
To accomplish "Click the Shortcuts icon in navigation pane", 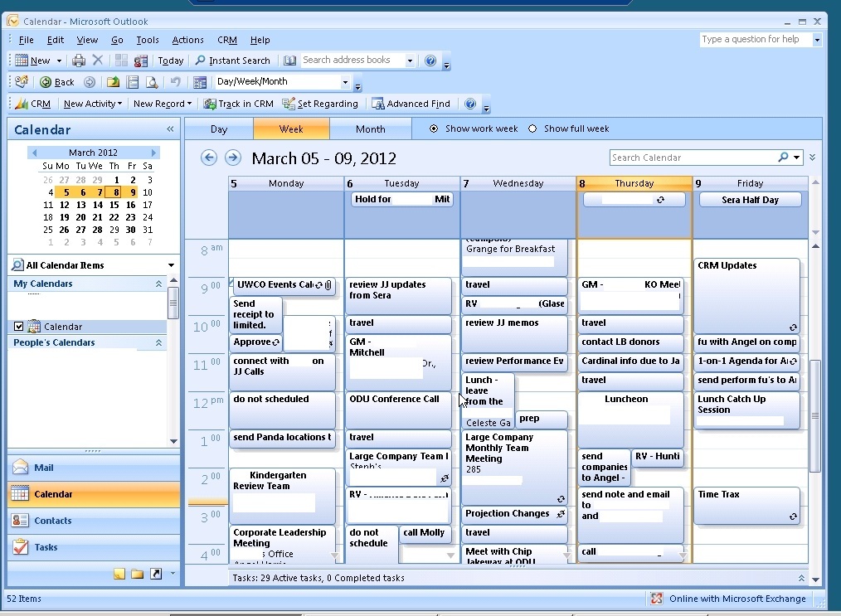I will click(x=155, y=574).
